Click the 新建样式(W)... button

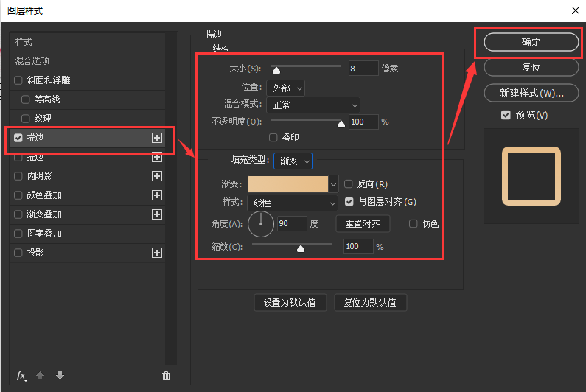click(x=531, y=93)
